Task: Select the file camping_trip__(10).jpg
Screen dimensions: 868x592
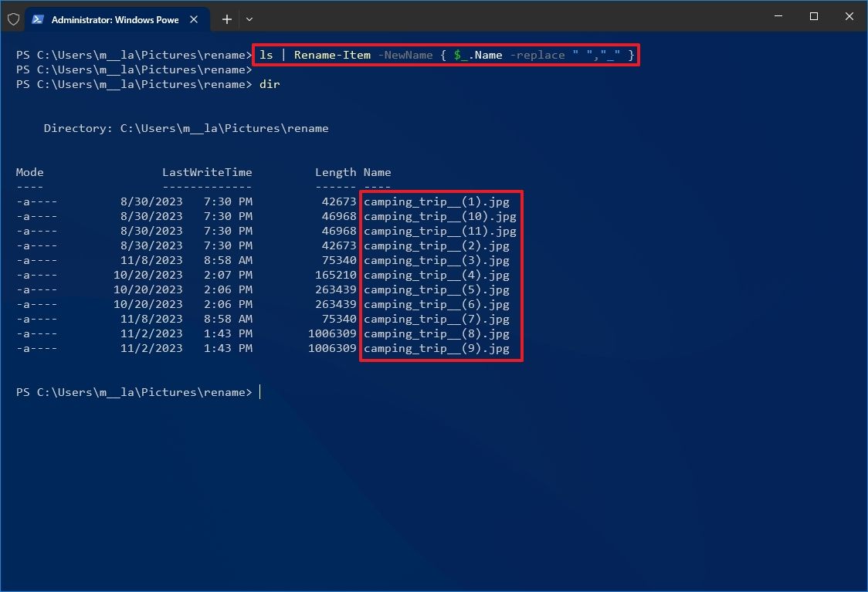Action: pyautogui.click(x=440, y=216)
